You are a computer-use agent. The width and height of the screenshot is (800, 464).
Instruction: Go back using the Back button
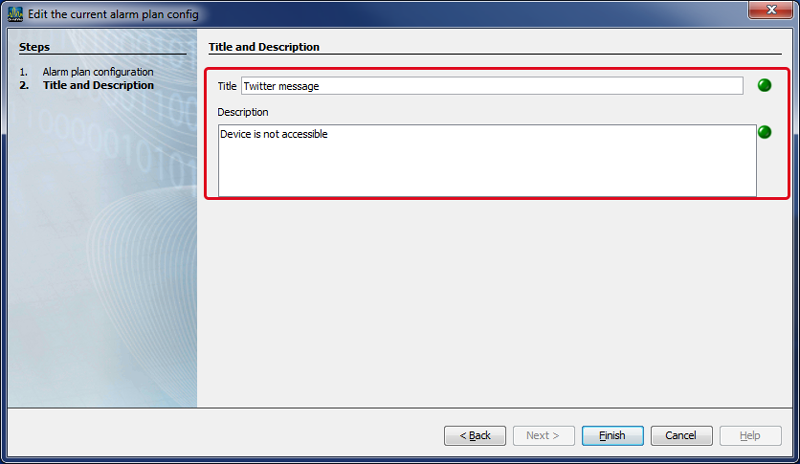(x=475, y=435)
